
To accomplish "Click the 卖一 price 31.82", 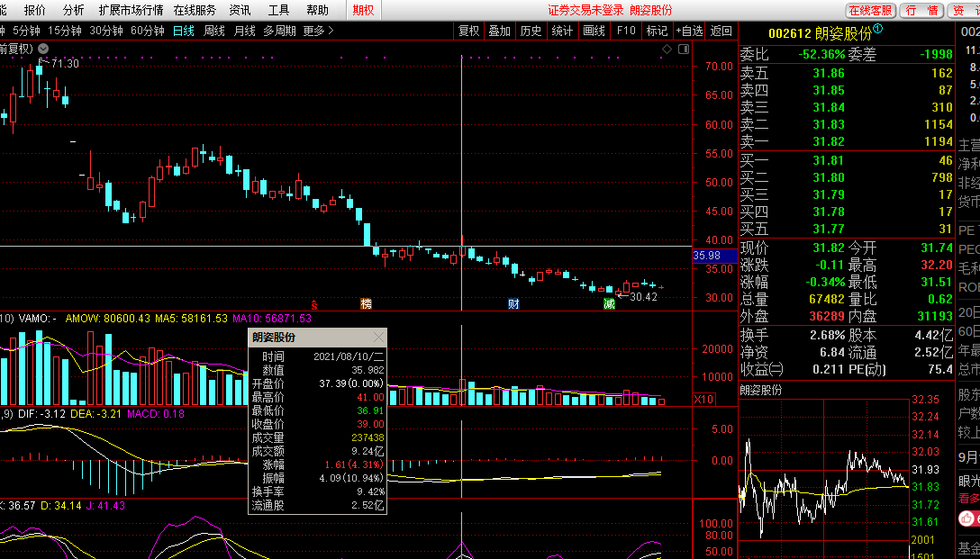I will click(829, 142).
